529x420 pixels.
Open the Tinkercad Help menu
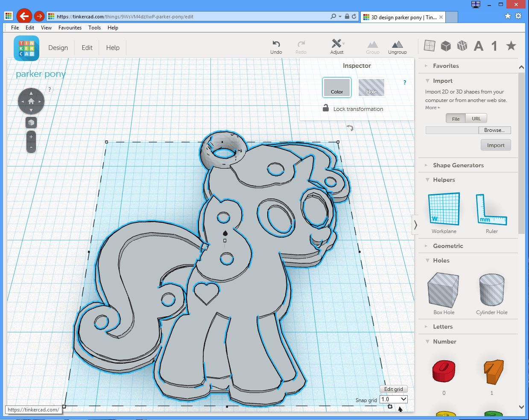click(x=113, y=48)
